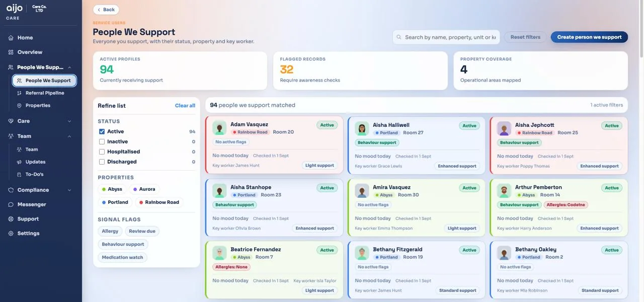Click the Reset filters button
Viewport: 644px width, 302px height.
tap(525, 37)
